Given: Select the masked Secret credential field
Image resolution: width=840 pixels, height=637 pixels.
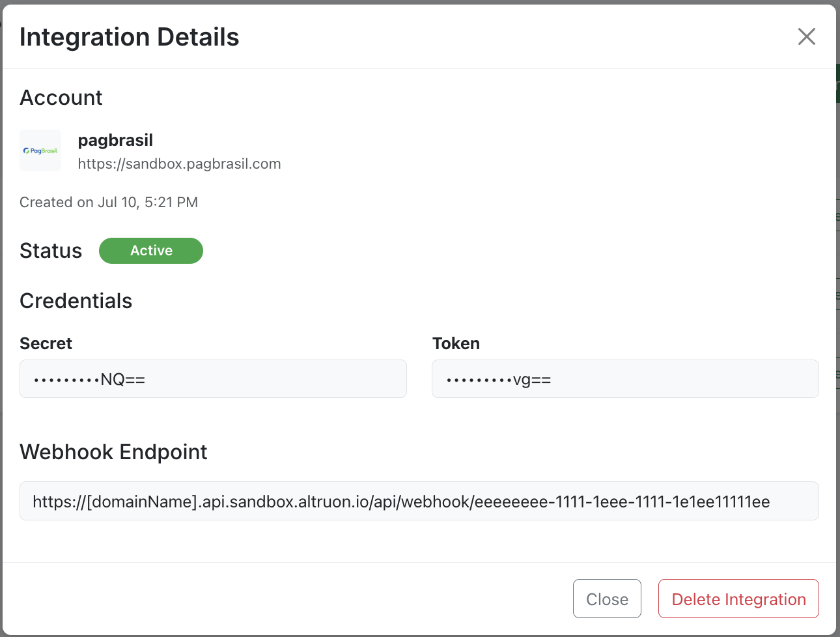Looking at the screenshot, I should click(x=213, y=378).
